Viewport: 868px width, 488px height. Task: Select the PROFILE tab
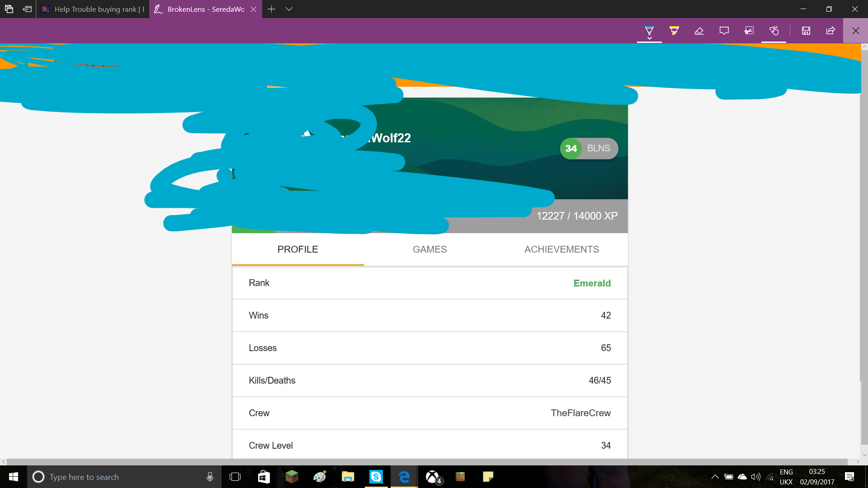[x=297, y=249]
